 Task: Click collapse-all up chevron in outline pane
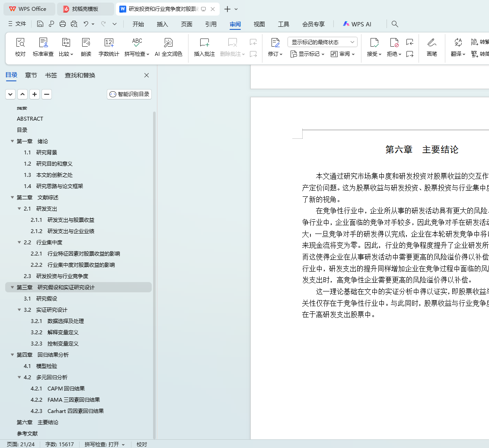(x=22, y=94)
